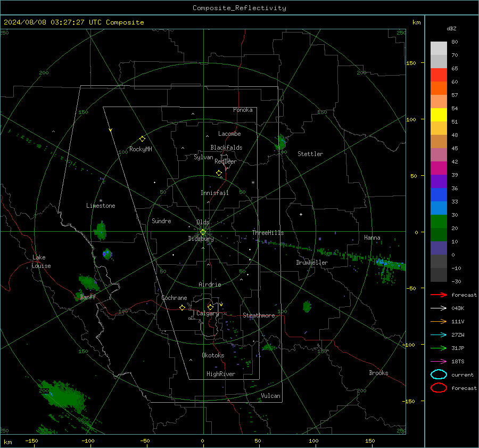
Task: Click the Banff city label
Action: point(88,297)
